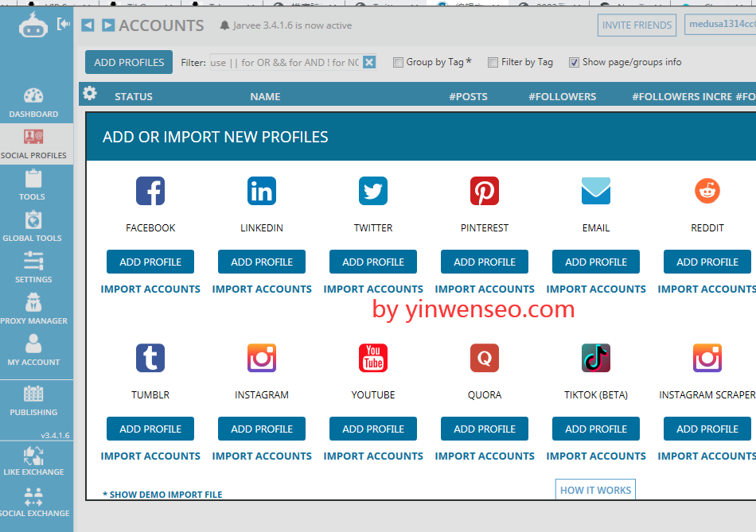Open the medusa1314 account selector
The image size is (756, 532).
(x=716, y=25)
